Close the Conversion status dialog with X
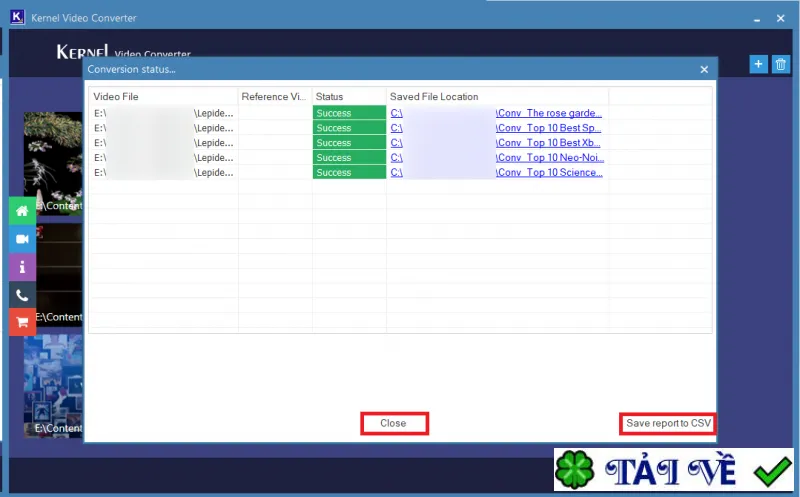This screenshot has height=497, width=800. click(x=704, y=69)
